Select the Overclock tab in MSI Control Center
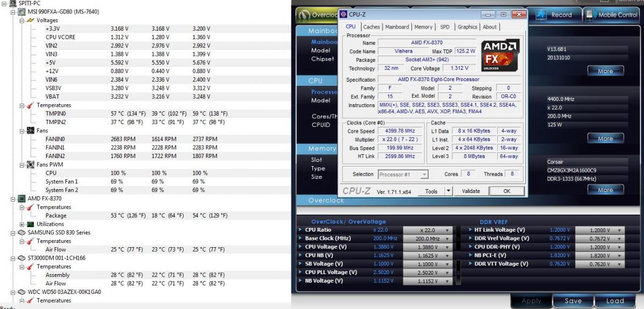644x309 pixels. (316, 15)
